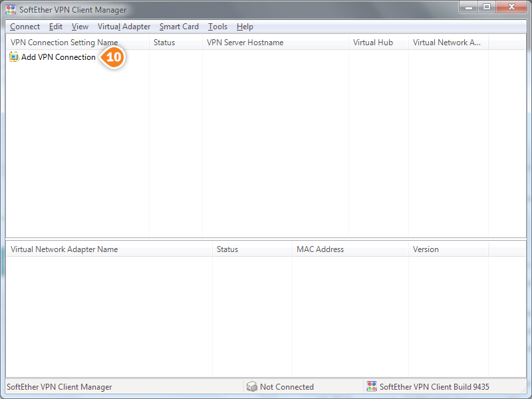Image resolution: width=532 pixels, height=399 pixels.
Task: Sort by Virtual Network A... column header
Action: 448,43
